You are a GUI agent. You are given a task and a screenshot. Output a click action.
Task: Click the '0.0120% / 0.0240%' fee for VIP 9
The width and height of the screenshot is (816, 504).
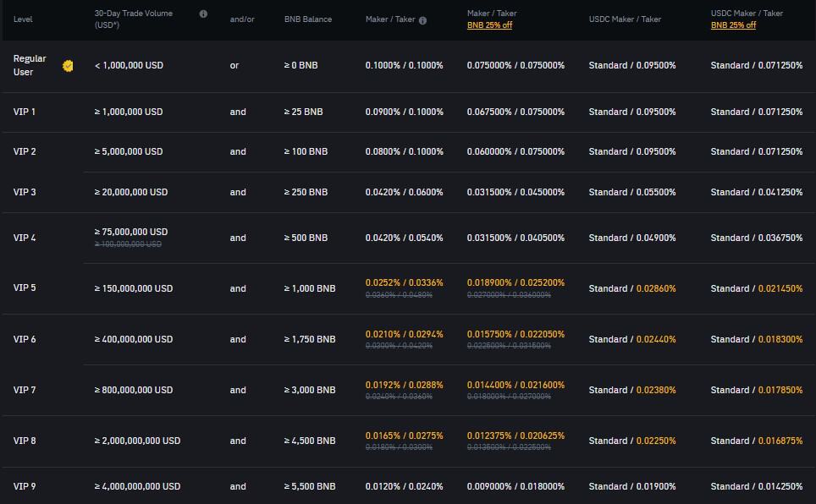click(x=405, y=486)
